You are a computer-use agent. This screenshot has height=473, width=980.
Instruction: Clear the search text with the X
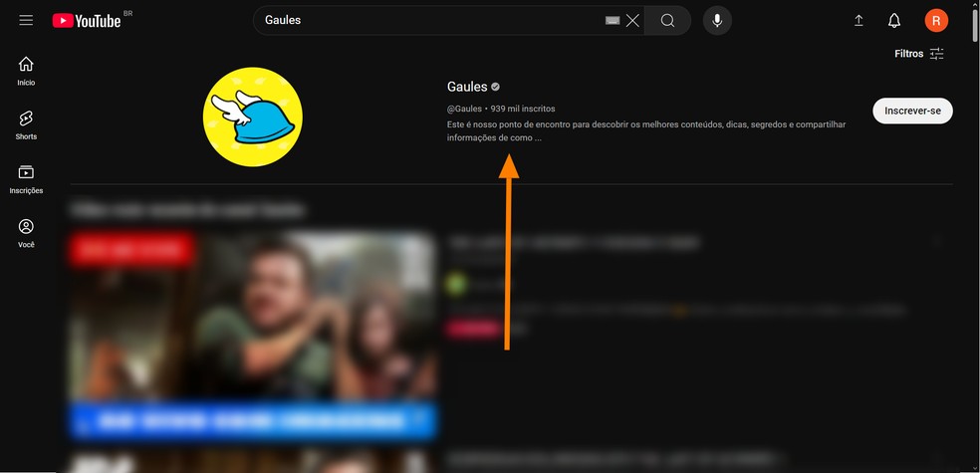[632, 21]
